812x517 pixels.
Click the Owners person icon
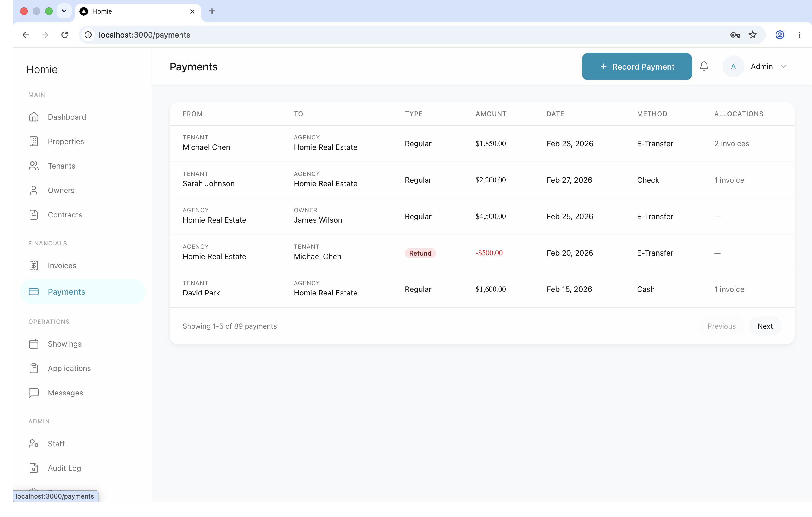coord(34,191)
